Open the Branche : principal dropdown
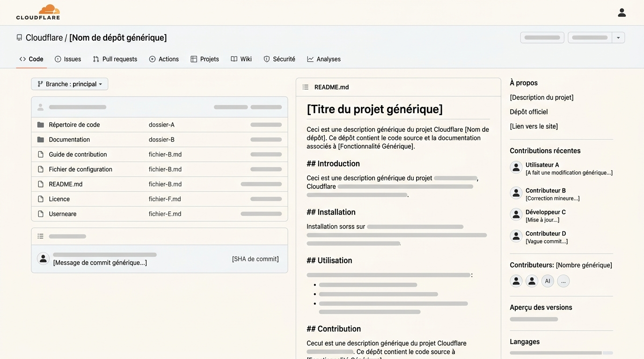The width and height of the screenshot is (644, 359). 70,84
